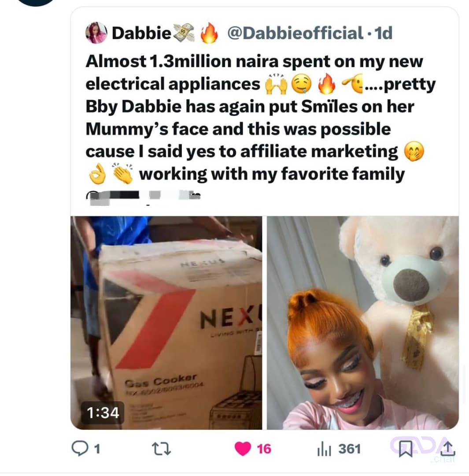Image resolution: width=469 pixels, height=476 pixels.
Task: Open the reply comment icon
Action: (80, 448)
